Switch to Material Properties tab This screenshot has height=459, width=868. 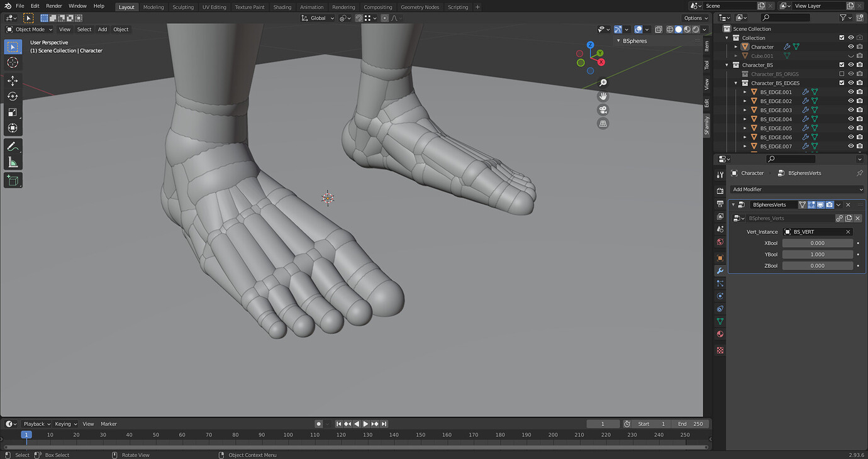tap(720, 333)
